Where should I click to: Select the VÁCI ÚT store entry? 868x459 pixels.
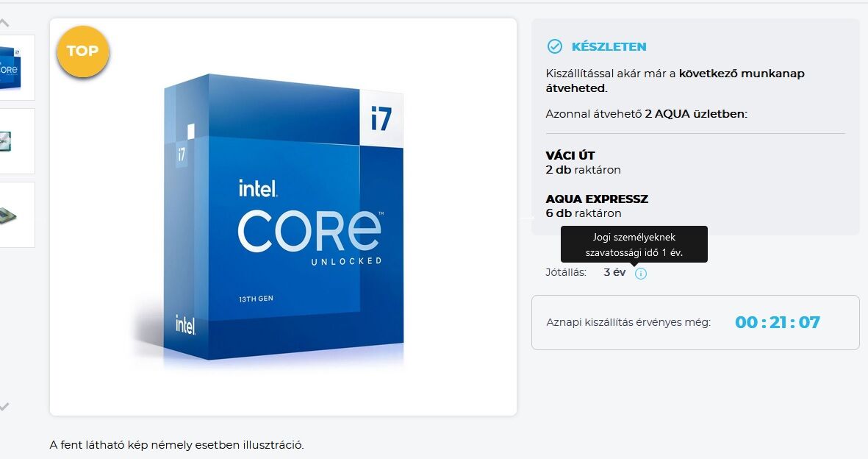pos(583,163)
